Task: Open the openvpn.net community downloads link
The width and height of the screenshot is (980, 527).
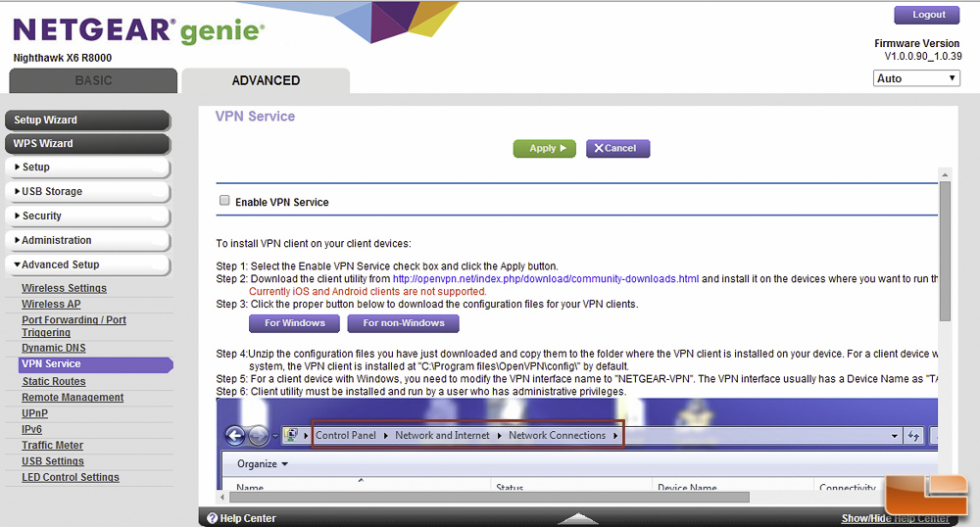Action: (x=546, y=279)
